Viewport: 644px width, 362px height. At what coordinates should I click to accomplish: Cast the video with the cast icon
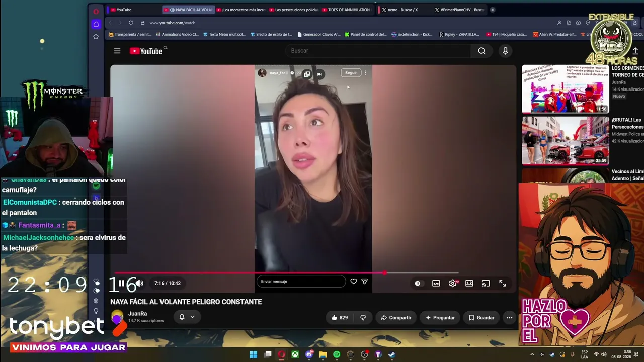[486, 284]
